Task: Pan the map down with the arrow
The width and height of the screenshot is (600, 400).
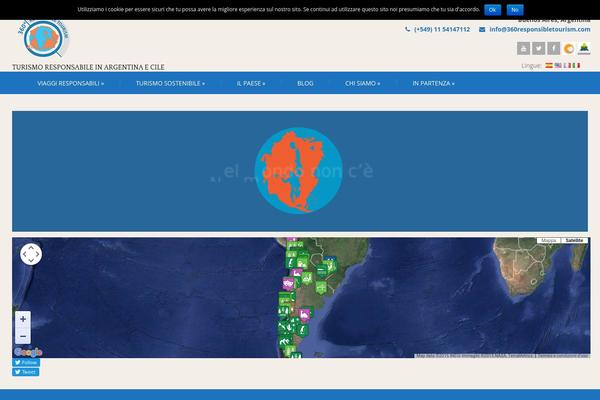Action: click(x=31, y=260)
